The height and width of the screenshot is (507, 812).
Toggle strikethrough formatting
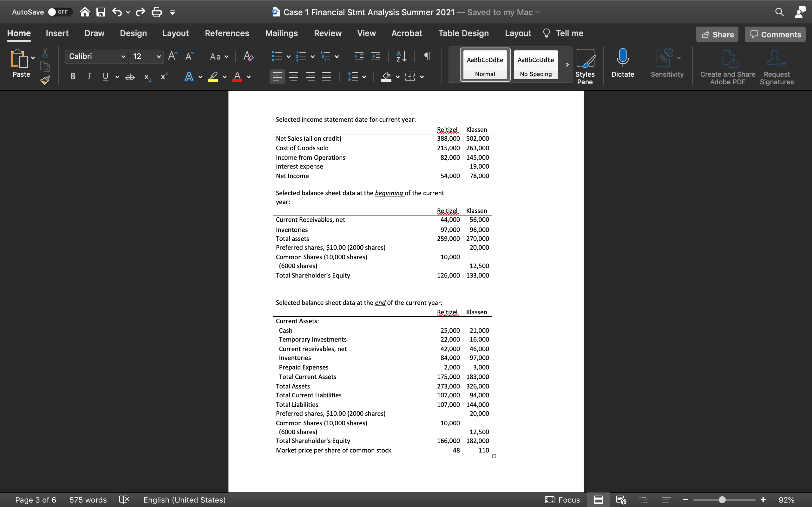(x=130, y=76)
